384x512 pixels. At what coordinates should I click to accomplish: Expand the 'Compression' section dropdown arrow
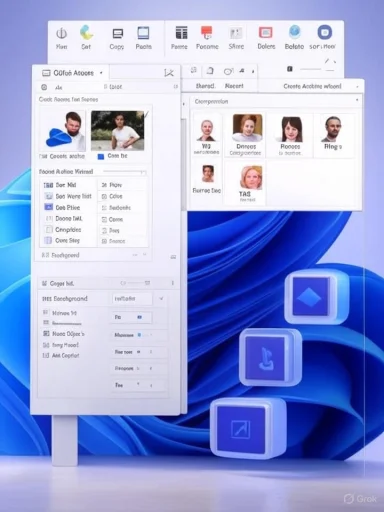pos(357,100)
